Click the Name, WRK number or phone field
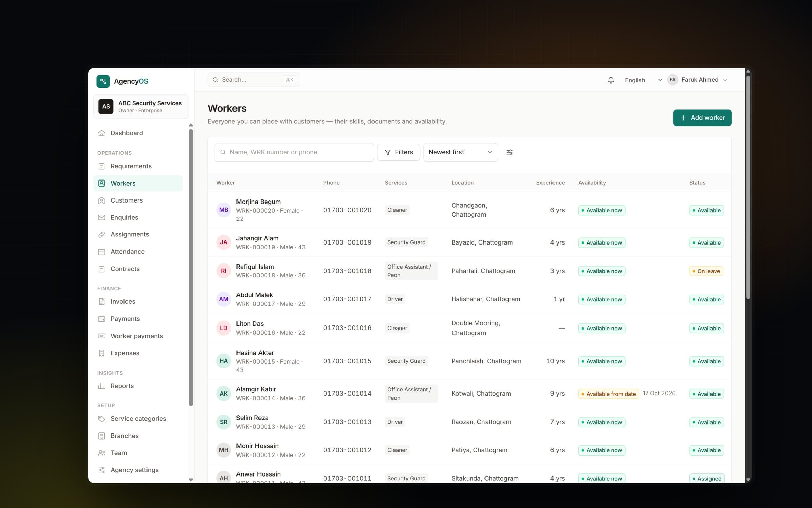This screenshot has width=812, height=508. pos(294,152)
